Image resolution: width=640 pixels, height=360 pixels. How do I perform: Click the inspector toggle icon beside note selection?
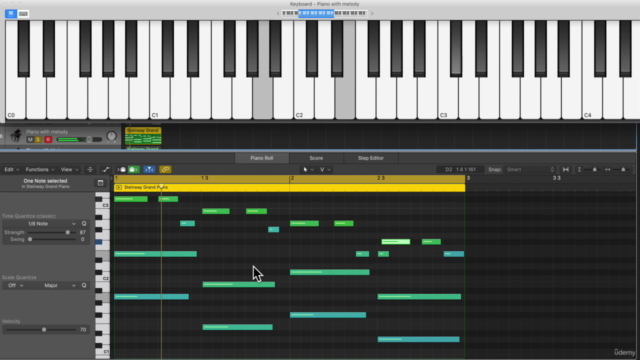click(x=100, y=183)
